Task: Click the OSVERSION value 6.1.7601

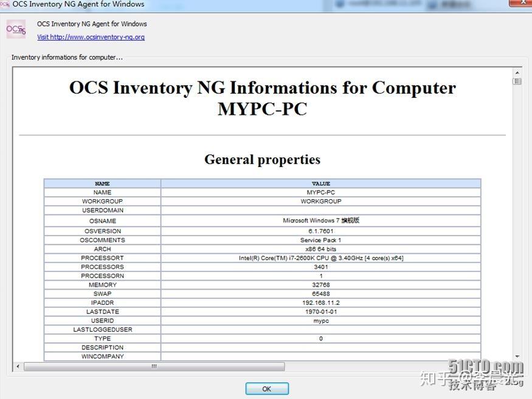Action: click(x=320, y=231)
